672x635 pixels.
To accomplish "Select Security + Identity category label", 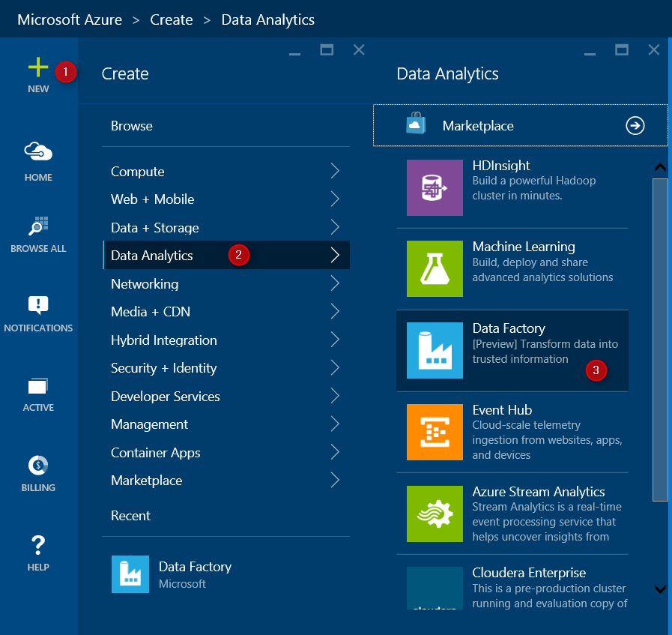I will coord(164,368).
